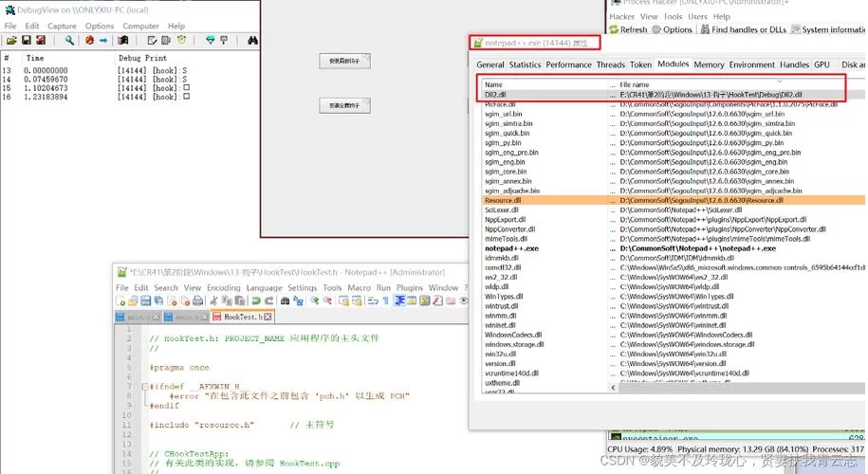Image resolution: width=868 pixels, height=474 pixels.
Task: Toggle the blue arrow pass-through icon in DebugView
Action: (103, 41)
